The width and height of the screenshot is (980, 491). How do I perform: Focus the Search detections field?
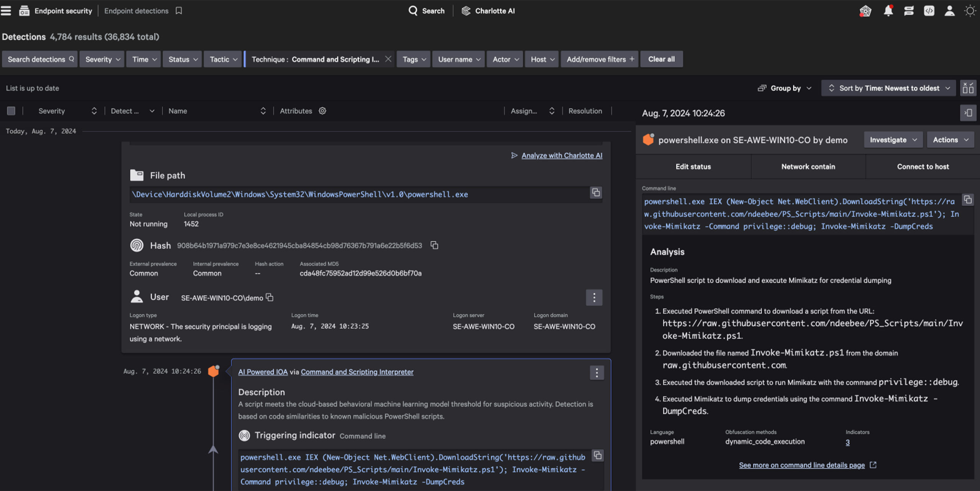click(x=40, y=59)
